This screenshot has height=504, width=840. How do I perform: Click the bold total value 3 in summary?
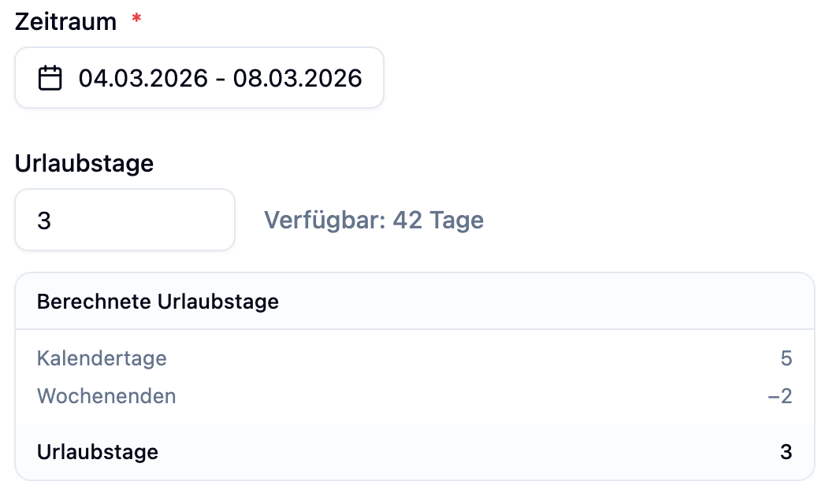[x=786, y=452]
